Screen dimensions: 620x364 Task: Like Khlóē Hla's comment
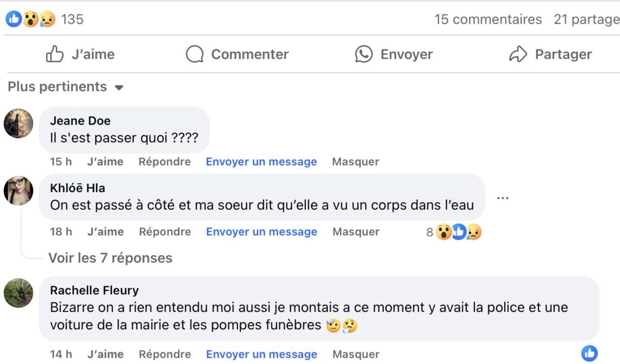click(x=105, y=232)
